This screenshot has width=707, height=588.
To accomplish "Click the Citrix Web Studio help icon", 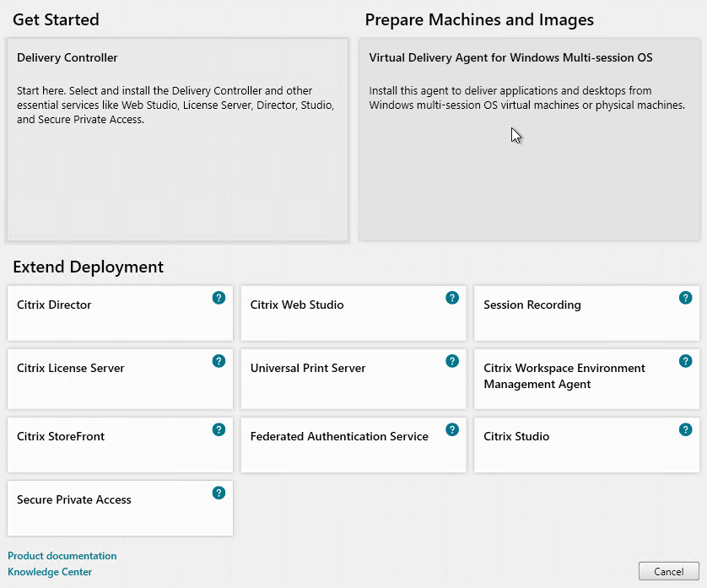I will pos(452,298).
